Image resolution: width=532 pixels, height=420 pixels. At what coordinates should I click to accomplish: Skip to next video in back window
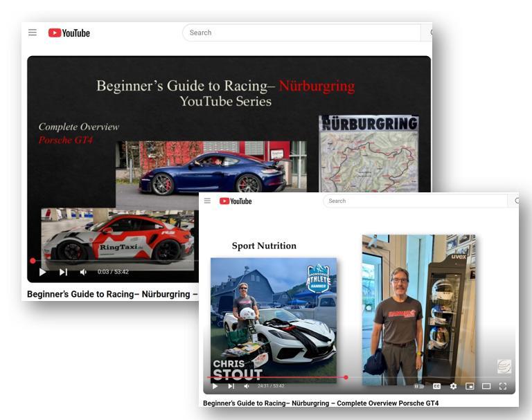coord(64,272)
